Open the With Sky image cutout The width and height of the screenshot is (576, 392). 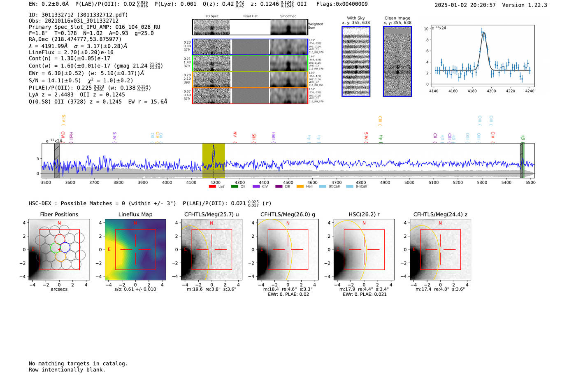[x=356, y=61]
